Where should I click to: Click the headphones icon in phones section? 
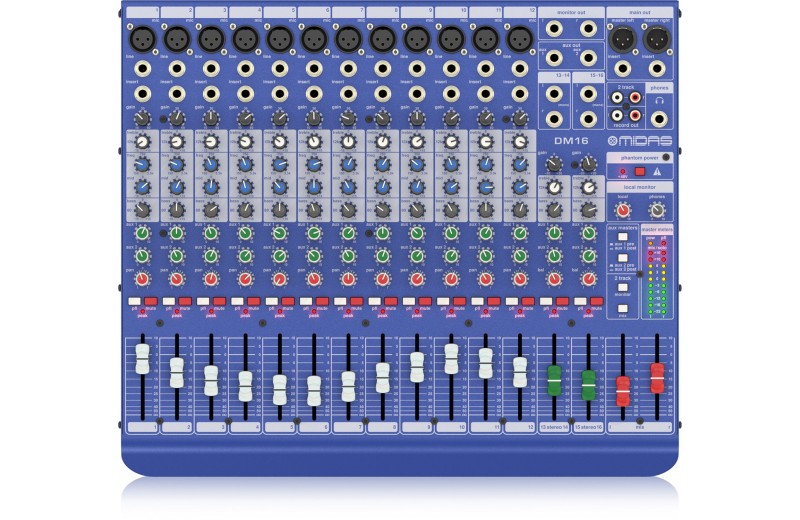pyautogui.click(x=659, y=101)
